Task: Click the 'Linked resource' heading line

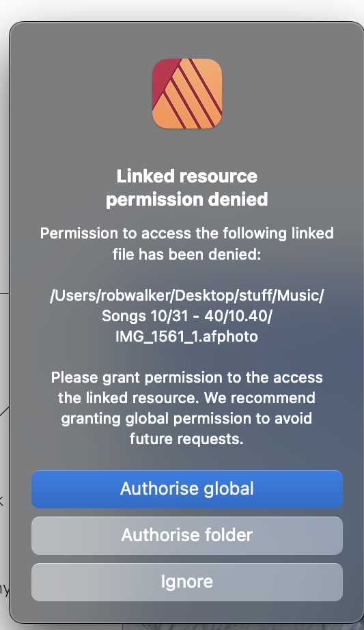Action: pos(187,176)
